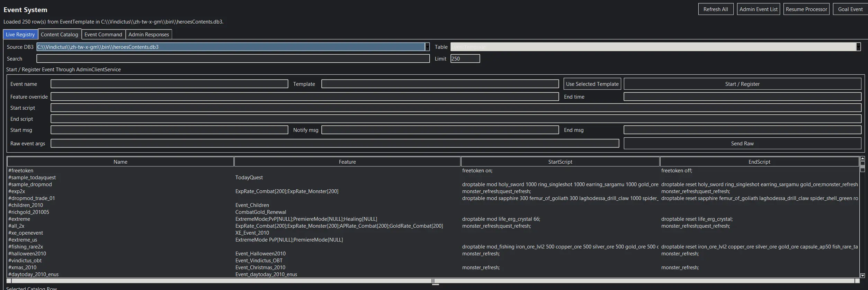The image size is (868, 290).
Task: Focus the Search input field
Action: [x=233, y=58]
